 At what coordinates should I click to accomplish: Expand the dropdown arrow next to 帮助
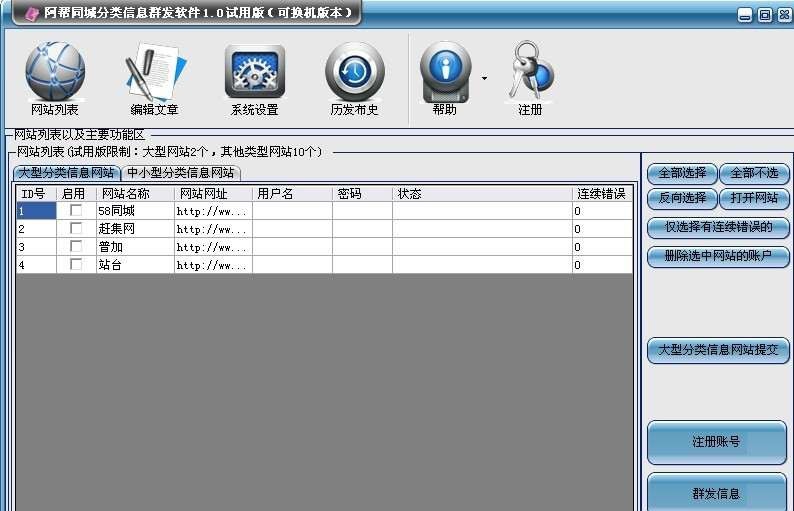[485, 78]
